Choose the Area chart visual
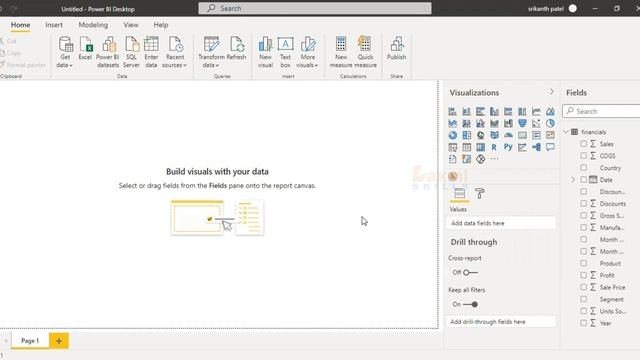 (x=550, y=111)
